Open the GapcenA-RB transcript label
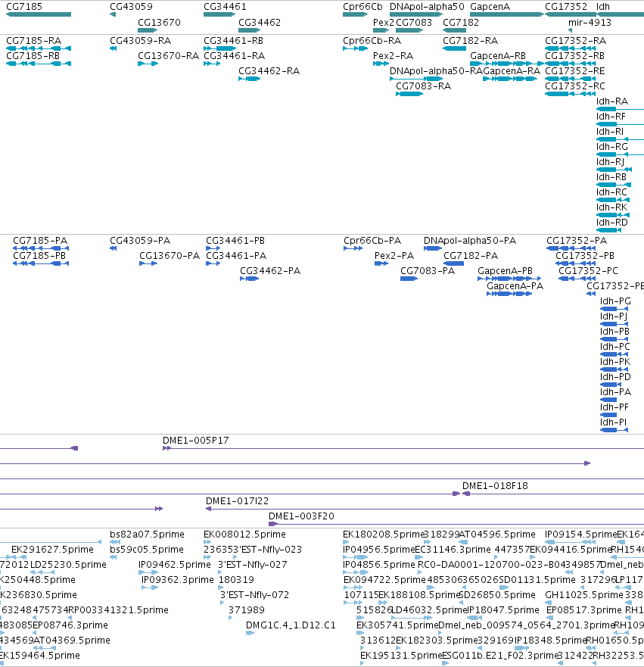This screenshot has height=667, width=644. click(498, 56)
